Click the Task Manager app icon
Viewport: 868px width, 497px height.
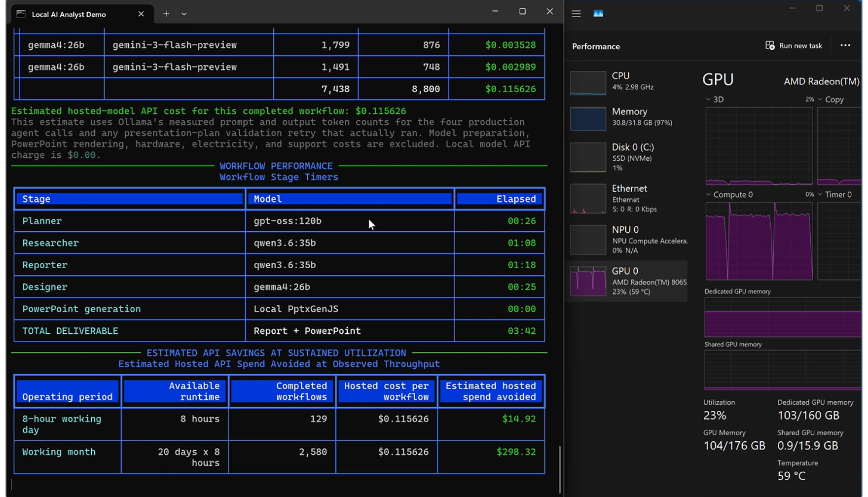pos(598,14)
